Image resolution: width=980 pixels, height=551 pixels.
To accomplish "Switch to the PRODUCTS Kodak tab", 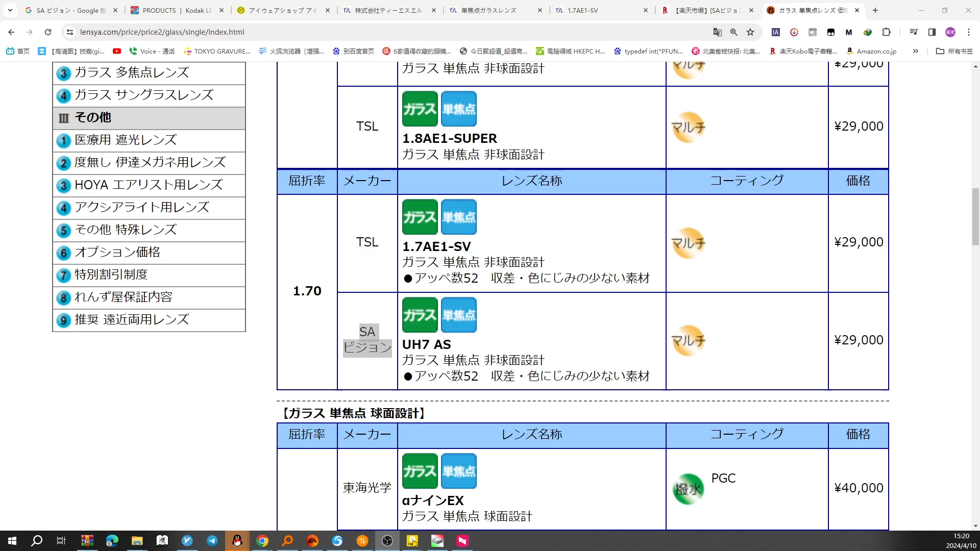I will point(177,10).
